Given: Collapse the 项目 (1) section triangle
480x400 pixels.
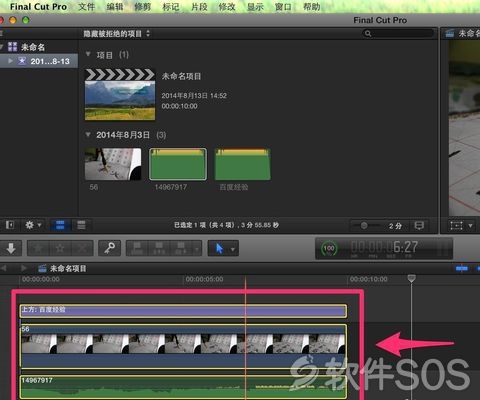Looking at the screenshot, I should [88, 54].
